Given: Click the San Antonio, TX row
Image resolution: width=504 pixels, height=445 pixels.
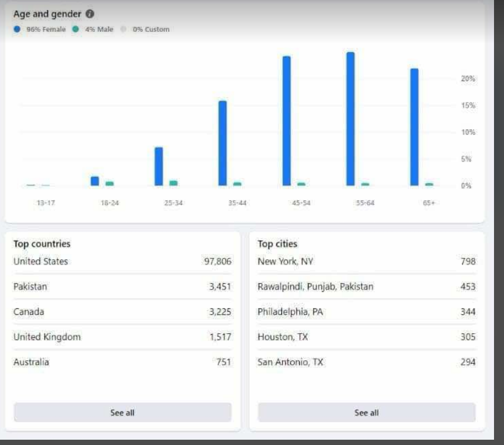Looking at the screenshot, I should [x=367, y=362].
